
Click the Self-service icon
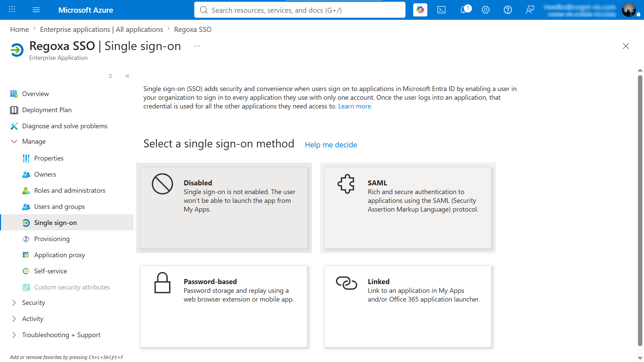(x=26, y=271)
